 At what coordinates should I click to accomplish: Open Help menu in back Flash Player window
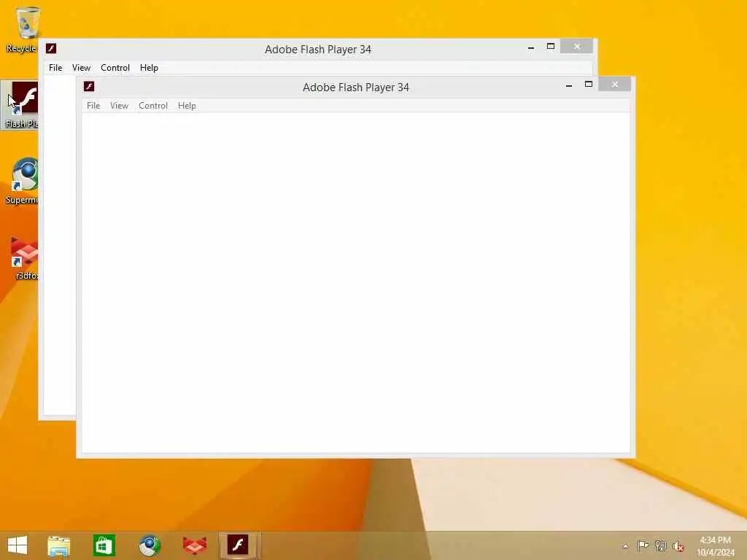tap(149, 68)
